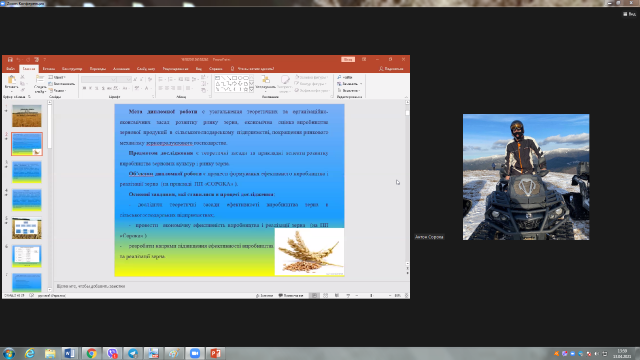This screenshot has height=360, width=640.
Task: Toggle Italic formatting
Action: tap(90, 88)
